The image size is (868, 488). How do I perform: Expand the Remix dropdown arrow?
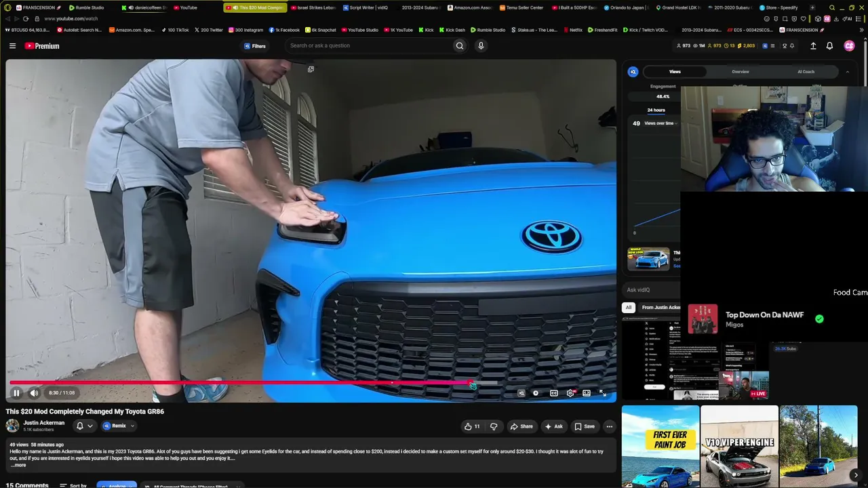132,426
